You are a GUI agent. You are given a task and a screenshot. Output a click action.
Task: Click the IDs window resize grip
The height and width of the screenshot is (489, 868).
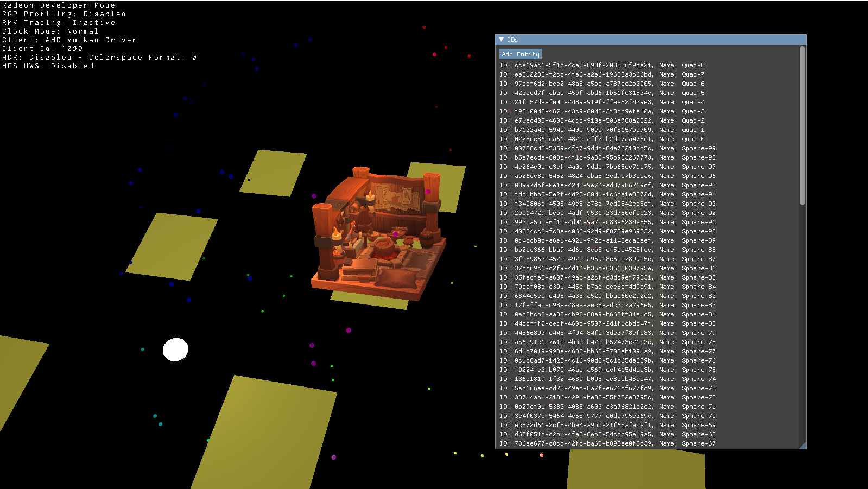coord(803,446)
